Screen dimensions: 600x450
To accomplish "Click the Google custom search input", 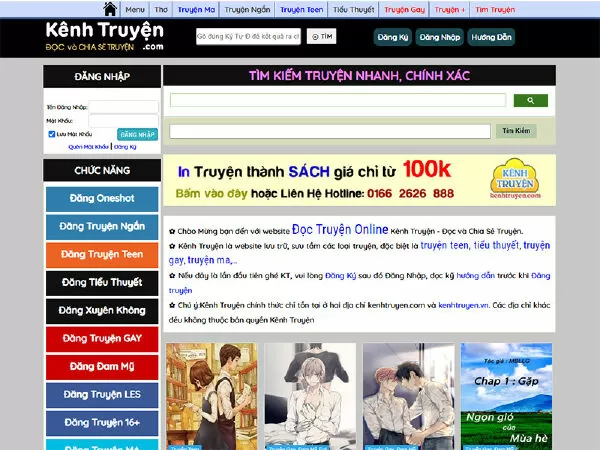I will [338, 100].
